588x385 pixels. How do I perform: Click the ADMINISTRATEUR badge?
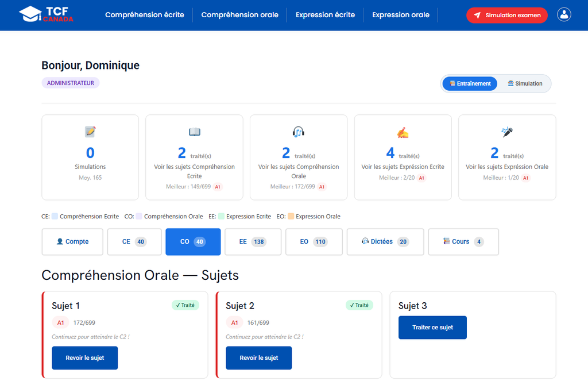[x=71, y=83]
